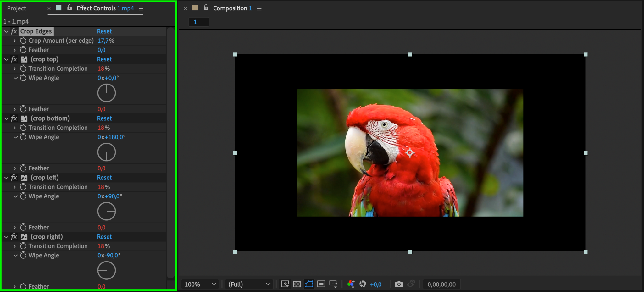The width and height of the screenshot is (644, 292).
Task: Click the Region of Interest icon
Action: (x=321, y=284)
